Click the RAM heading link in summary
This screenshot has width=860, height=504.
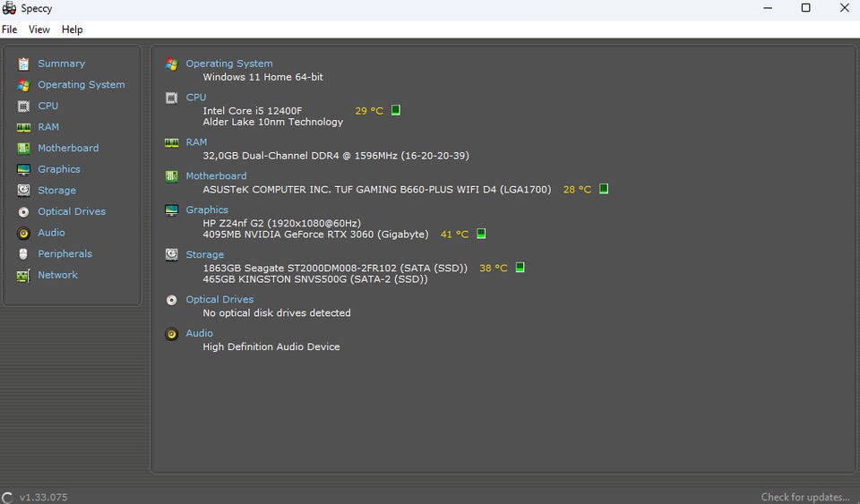pyautogui.click(x=196, y=142)
